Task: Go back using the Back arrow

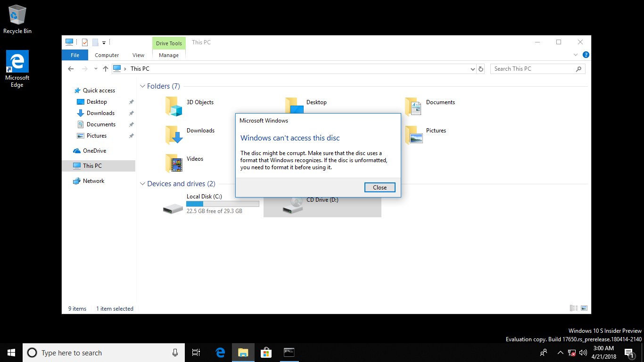Action: click(71, 69)
